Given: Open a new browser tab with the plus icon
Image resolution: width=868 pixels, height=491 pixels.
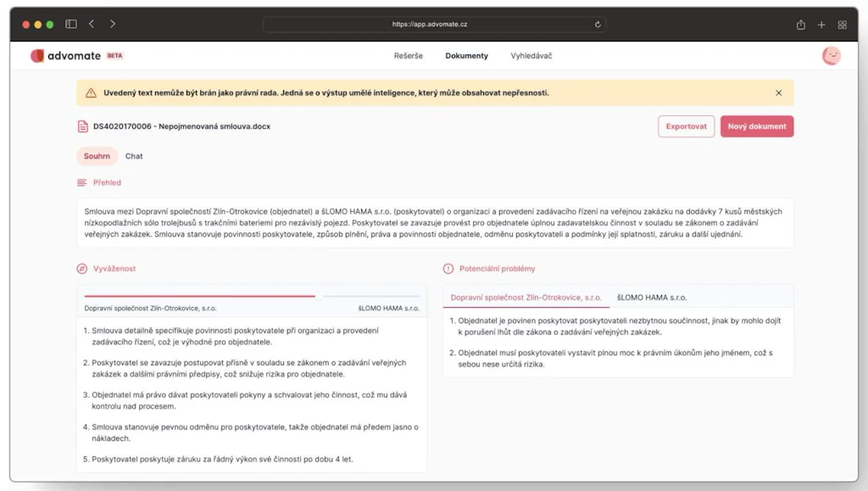Looking at the screenshot, I should 821,24.
